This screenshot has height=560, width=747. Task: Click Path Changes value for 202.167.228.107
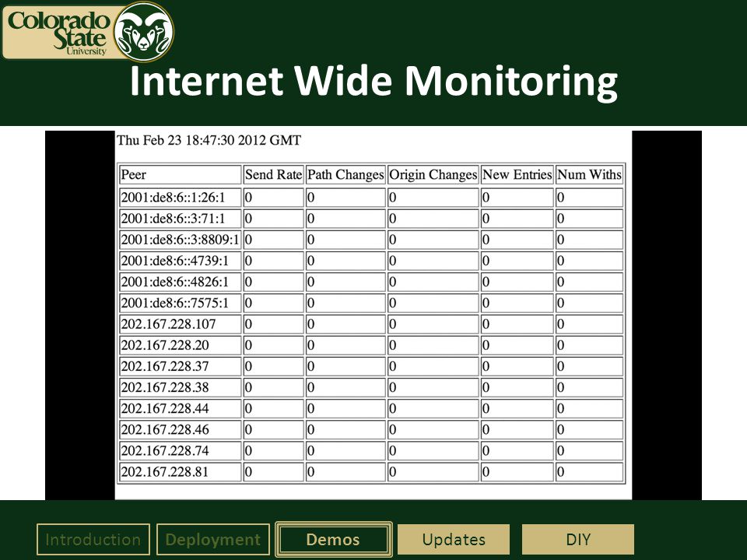345,324
